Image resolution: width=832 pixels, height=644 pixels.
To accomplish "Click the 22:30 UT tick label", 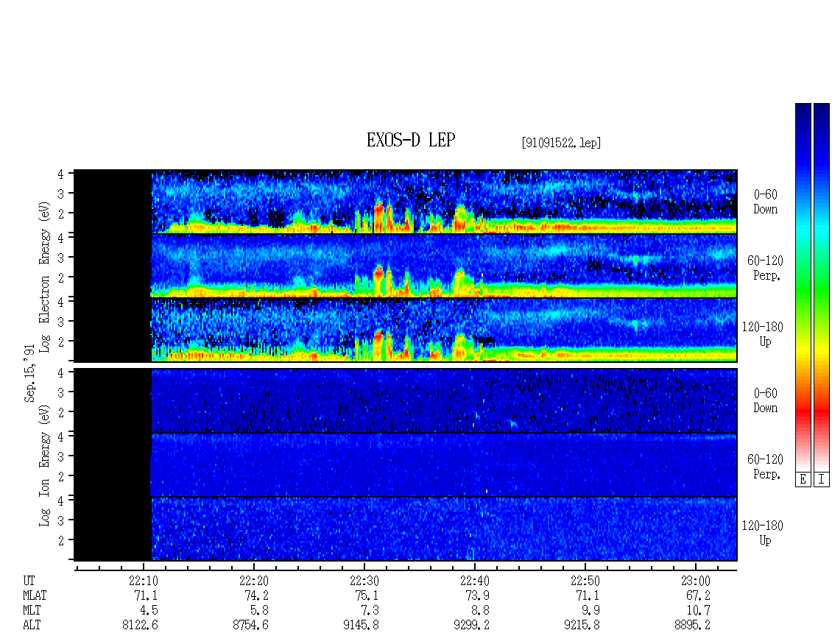I will tap(364, 581).
